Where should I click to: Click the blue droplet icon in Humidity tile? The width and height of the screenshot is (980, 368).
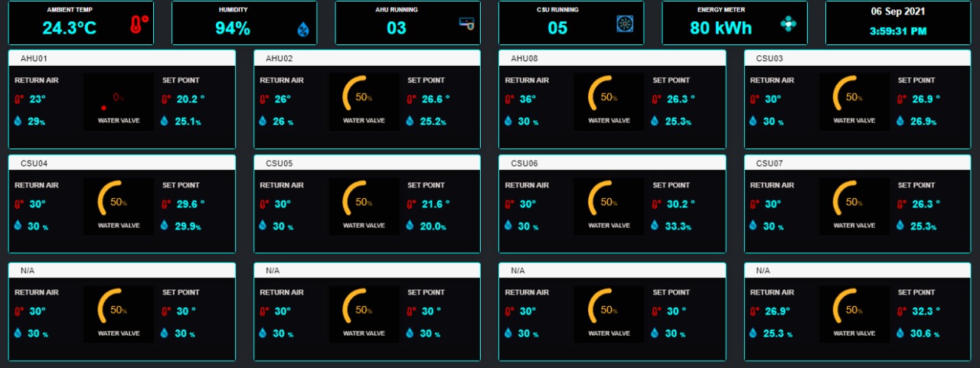(303, 30)
